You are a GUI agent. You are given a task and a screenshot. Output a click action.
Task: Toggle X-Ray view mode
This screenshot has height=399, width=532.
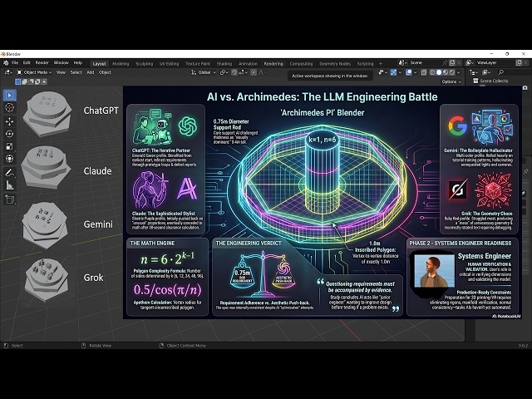(424, 72)
